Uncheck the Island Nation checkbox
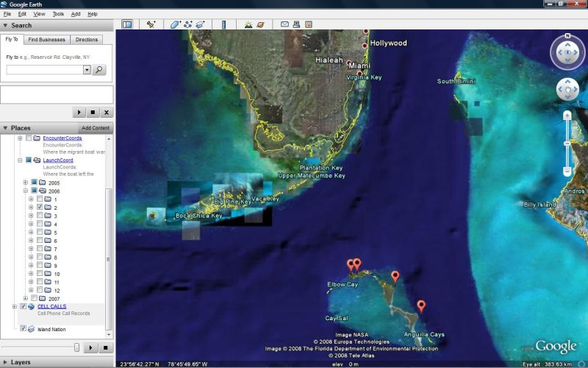Image resolution: width=588 pixels, height=368 pixels. coord(23,328)
